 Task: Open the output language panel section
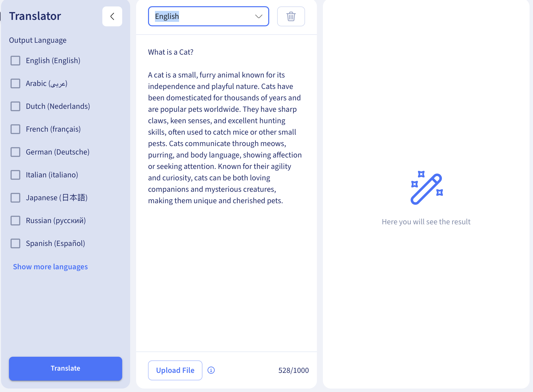112,16
